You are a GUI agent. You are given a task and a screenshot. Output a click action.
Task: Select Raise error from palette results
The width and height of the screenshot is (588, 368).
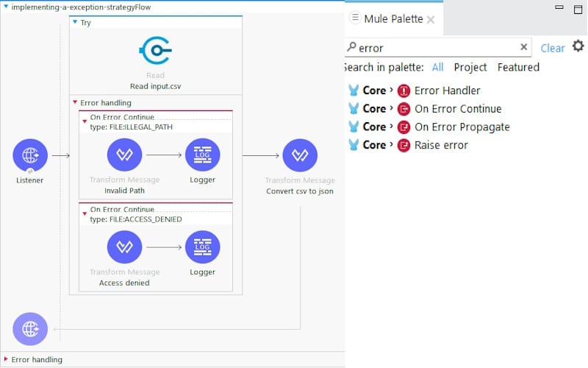pyautogui.click(x=441, y=145)
